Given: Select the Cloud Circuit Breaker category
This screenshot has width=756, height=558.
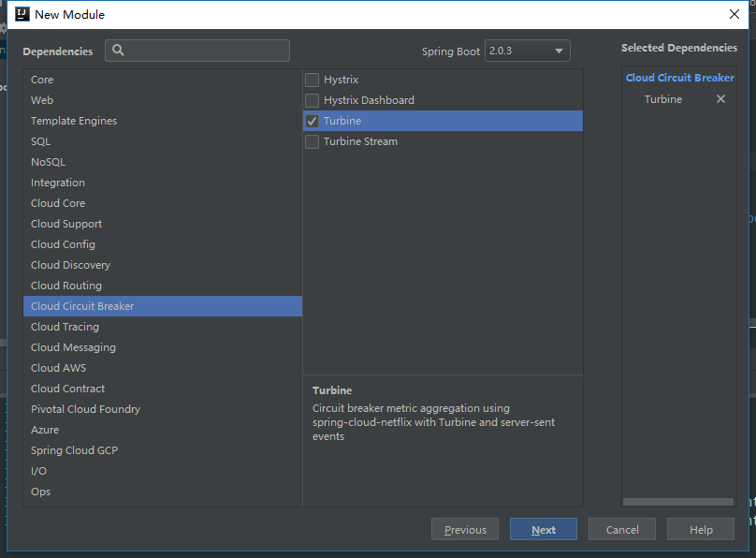Looking at the screenshot, I should pyautogui.click(x=163, y=306).
